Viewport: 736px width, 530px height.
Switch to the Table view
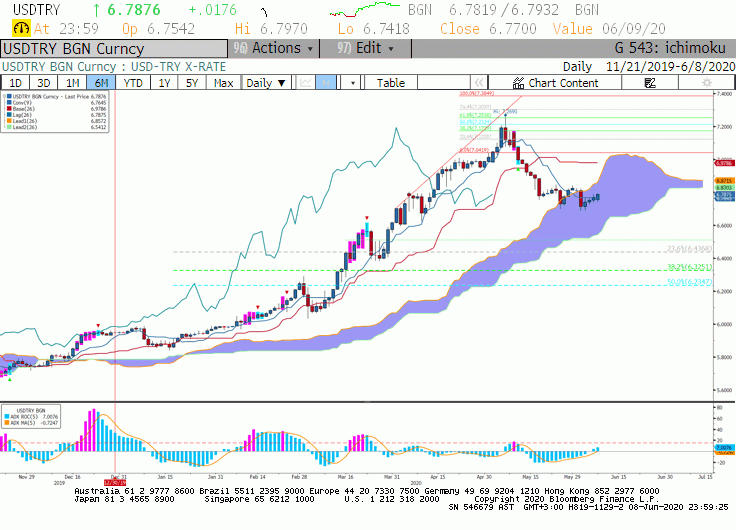point(391,83)
